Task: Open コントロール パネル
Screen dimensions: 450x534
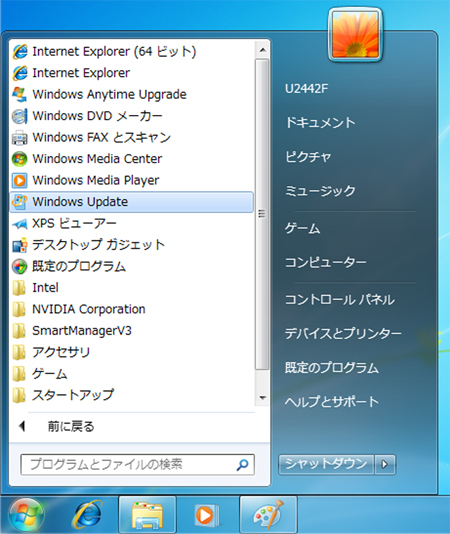Action: coord(340,300)
